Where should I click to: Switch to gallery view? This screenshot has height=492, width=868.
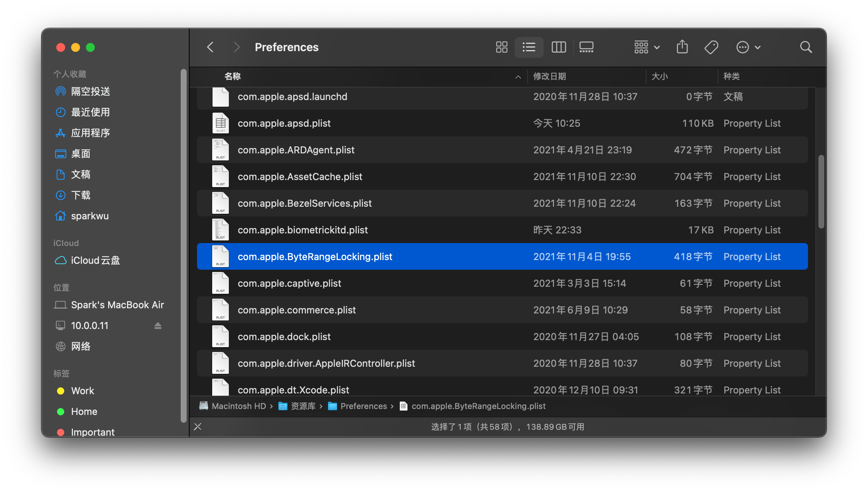click(586, 47)
